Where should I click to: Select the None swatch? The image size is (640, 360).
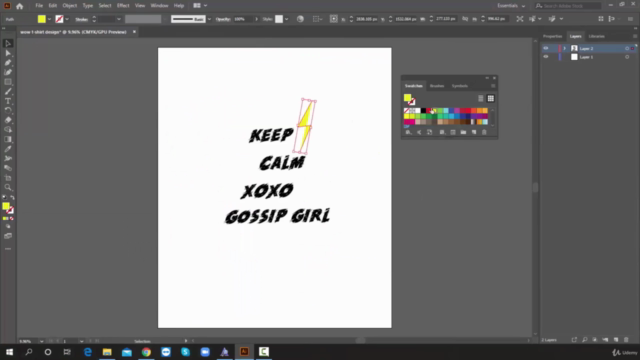point(407,111)
